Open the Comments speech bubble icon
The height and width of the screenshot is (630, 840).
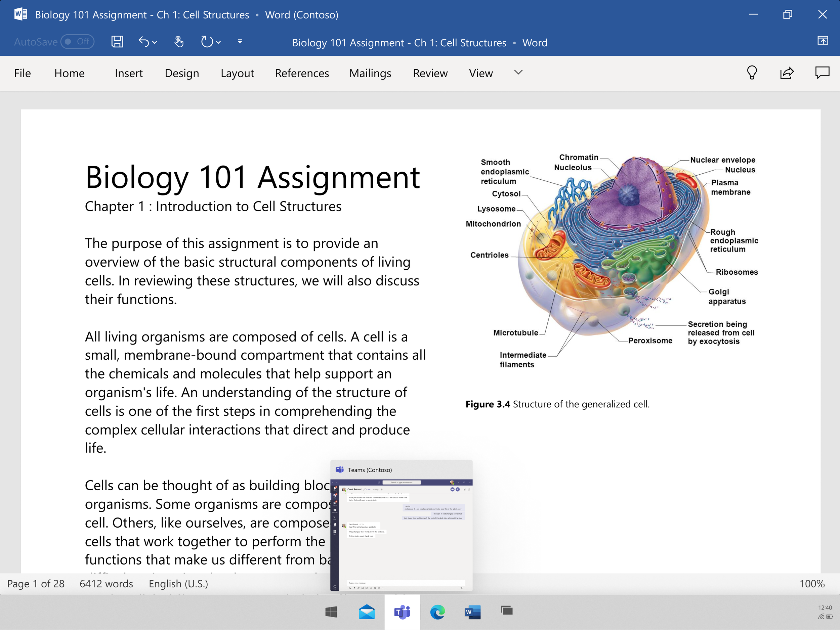822,73
